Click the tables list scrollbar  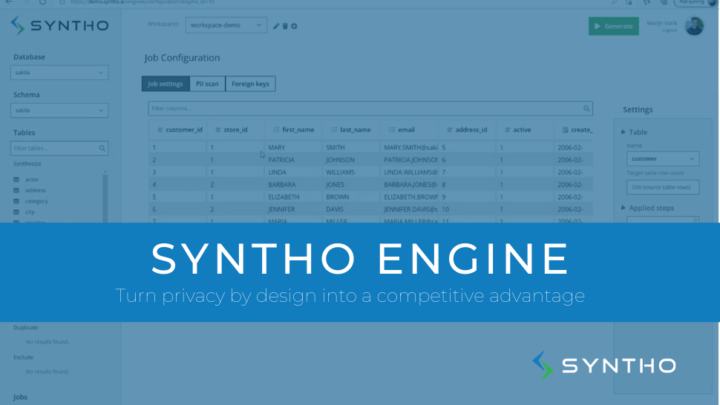coord(105,197)
